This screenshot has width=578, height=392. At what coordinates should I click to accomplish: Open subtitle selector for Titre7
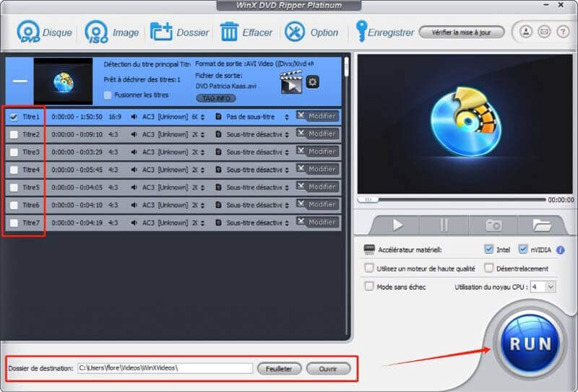pos(286,223)
